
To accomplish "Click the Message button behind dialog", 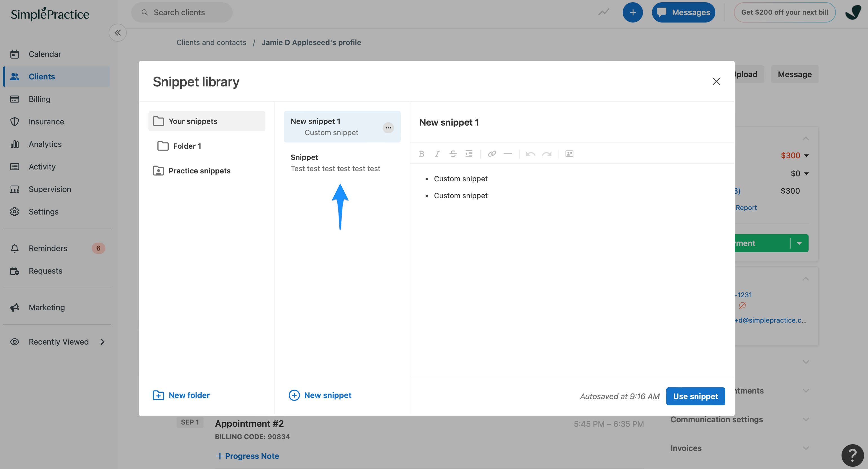I will (x=794, y=74).
